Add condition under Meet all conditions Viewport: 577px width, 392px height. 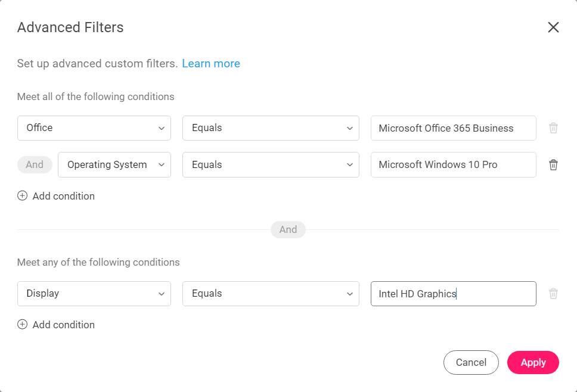[56, 196]
